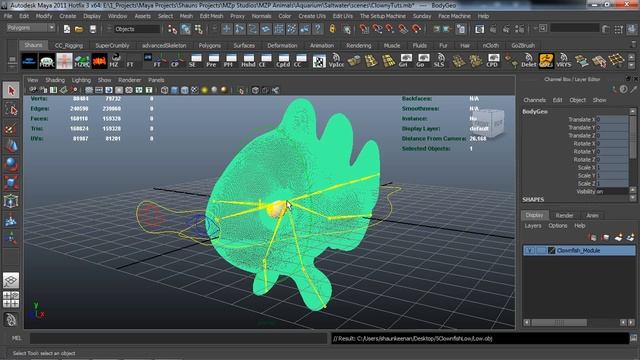The width and height of the screenshot is (640, 360).
Task: Switch to advancedSkeleton shelf tab
Action: pyautogui.click(x=164, y=45)
